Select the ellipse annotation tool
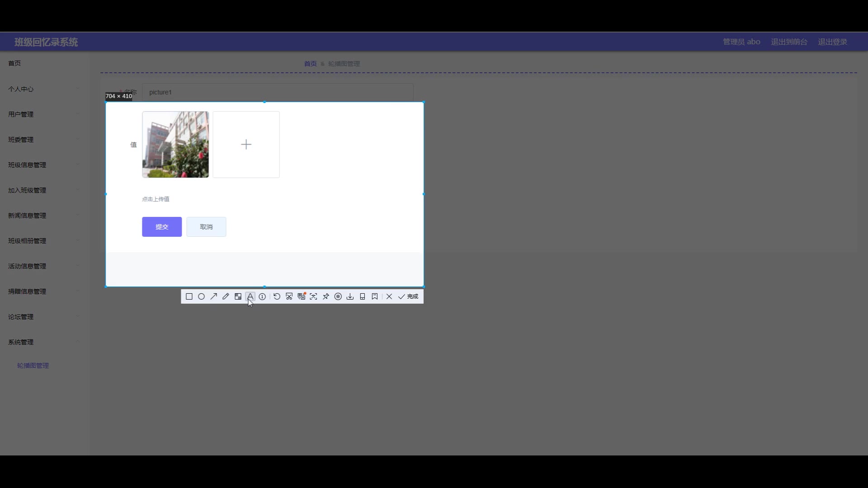The height and width of the screenshot is (488, 868). coord(201,296)
